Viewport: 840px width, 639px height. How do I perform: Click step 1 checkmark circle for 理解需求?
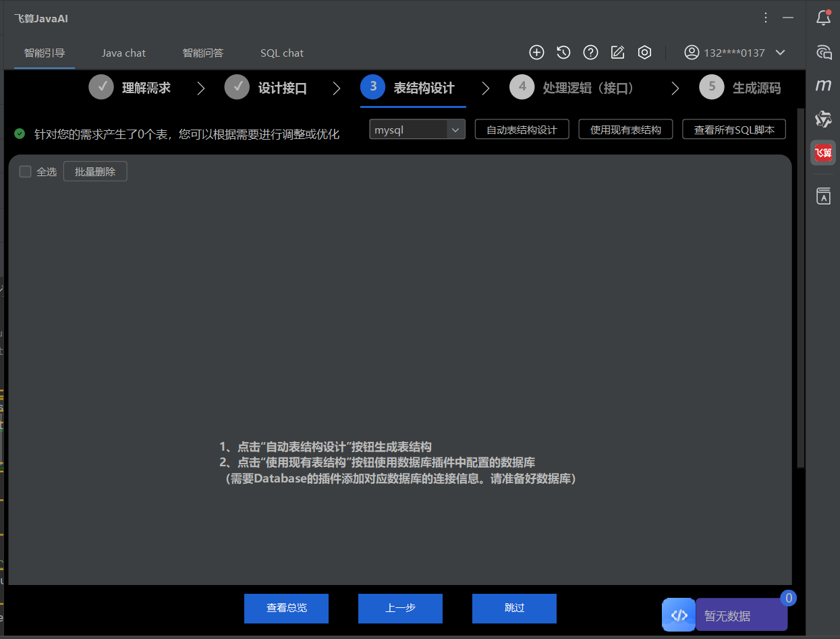101,87
